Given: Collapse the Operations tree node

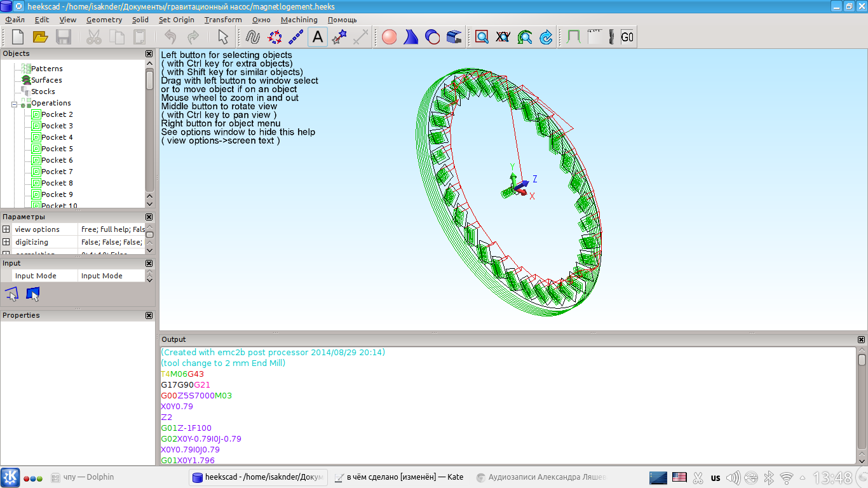Looking at the screenshot, I should pyautogui.click(x=14, y=104).
